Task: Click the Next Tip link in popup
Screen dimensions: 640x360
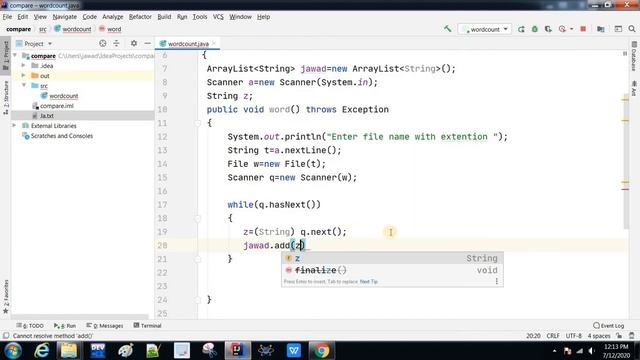Action: (x=369, y=282)
